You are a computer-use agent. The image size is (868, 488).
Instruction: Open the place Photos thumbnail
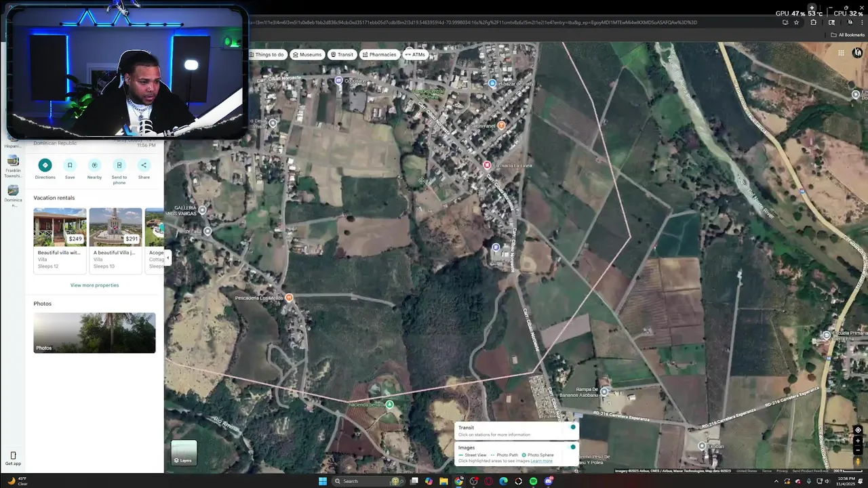94,333
